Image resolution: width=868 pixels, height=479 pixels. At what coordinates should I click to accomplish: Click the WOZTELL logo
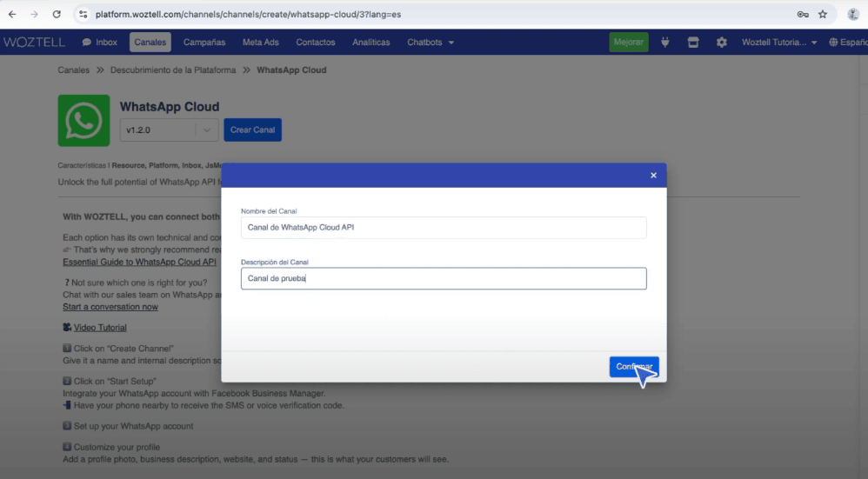[x=34, y=42]
